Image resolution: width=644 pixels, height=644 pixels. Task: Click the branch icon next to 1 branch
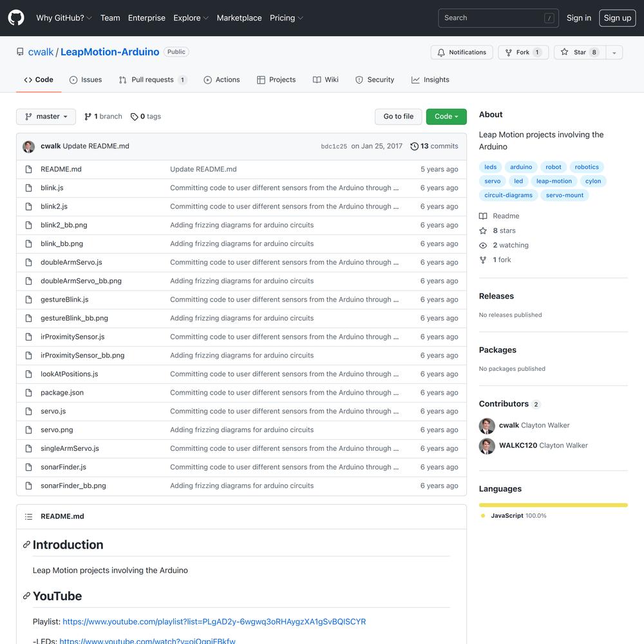coord(88,117)
